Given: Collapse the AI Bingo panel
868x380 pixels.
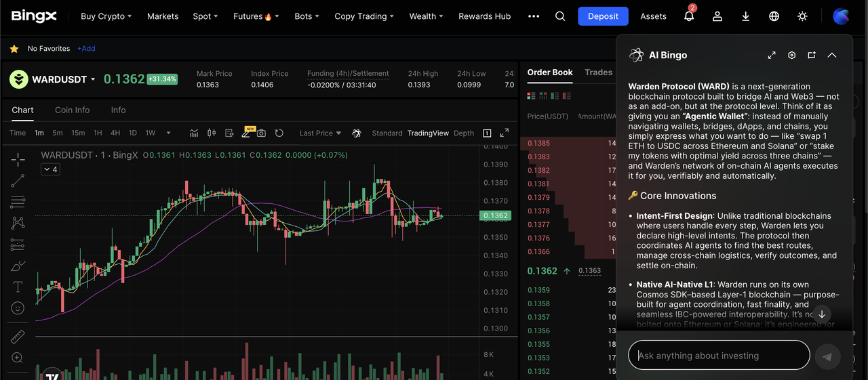Looking at the screenshot, I should pos(832,56).
